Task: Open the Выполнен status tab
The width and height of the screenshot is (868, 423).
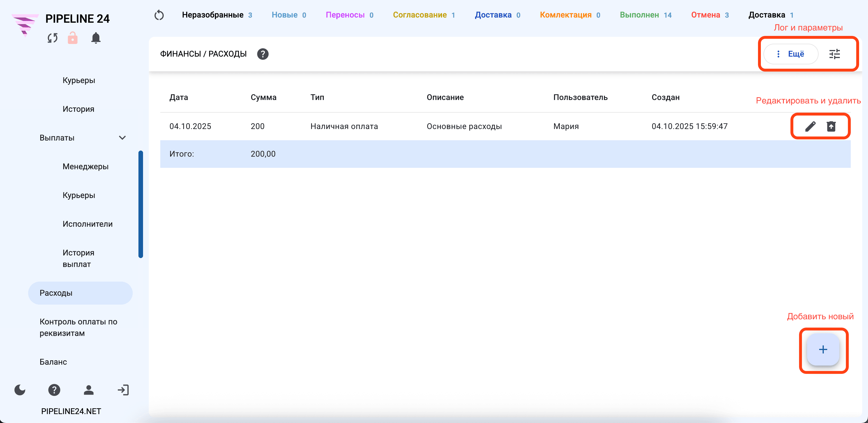Action: coord(645,15)
